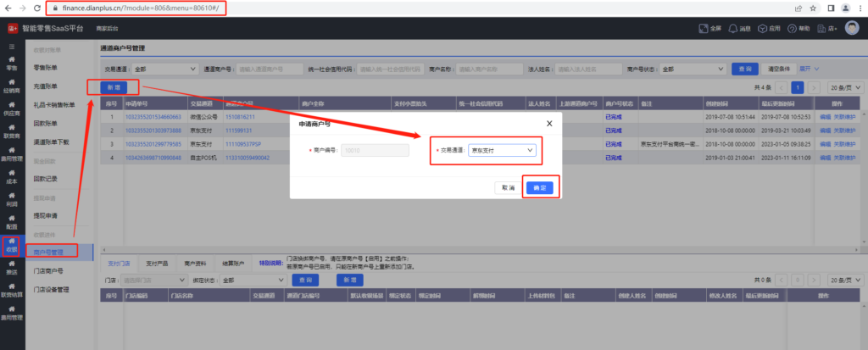Open the 供应商 sidebar module
Screen dimensions: 868x350
(12, 108)
